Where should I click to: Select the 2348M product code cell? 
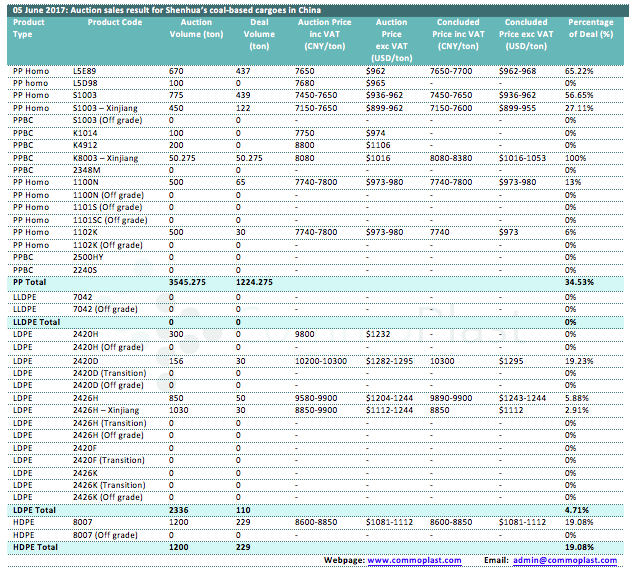coord(87,170)
